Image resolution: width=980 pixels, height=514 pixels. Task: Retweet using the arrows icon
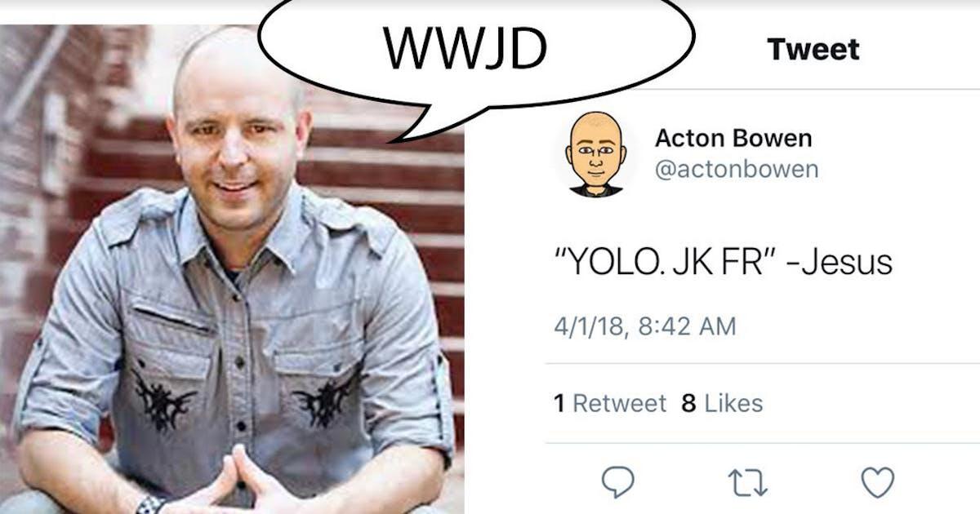pyautogui.click(x=748, y=483)
